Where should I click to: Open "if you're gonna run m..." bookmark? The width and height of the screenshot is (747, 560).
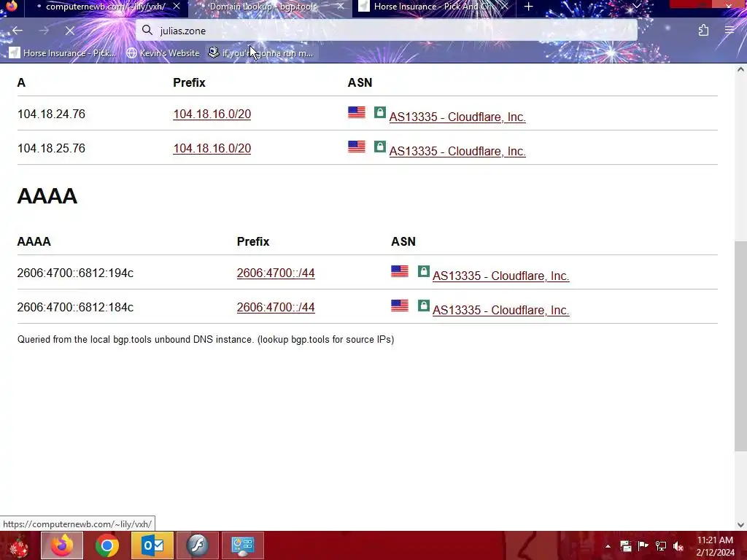click(261, 52)
